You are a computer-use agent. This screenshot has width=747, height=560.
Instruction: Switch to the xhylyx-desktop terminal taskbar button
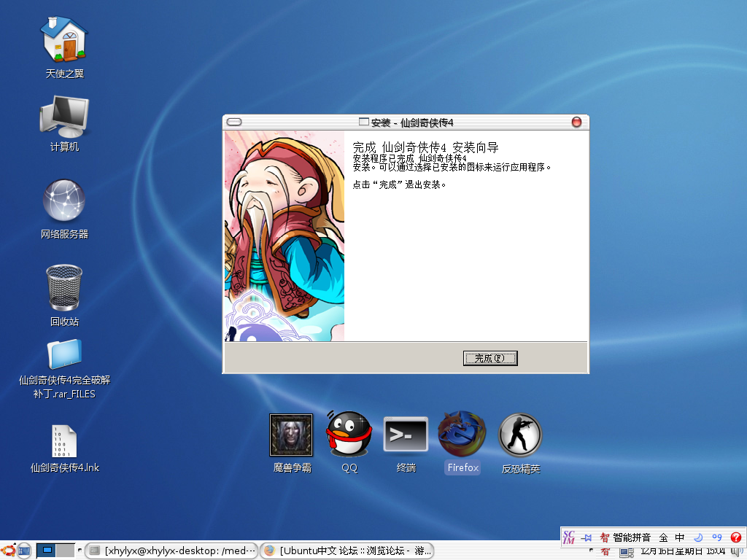point(171,551)
